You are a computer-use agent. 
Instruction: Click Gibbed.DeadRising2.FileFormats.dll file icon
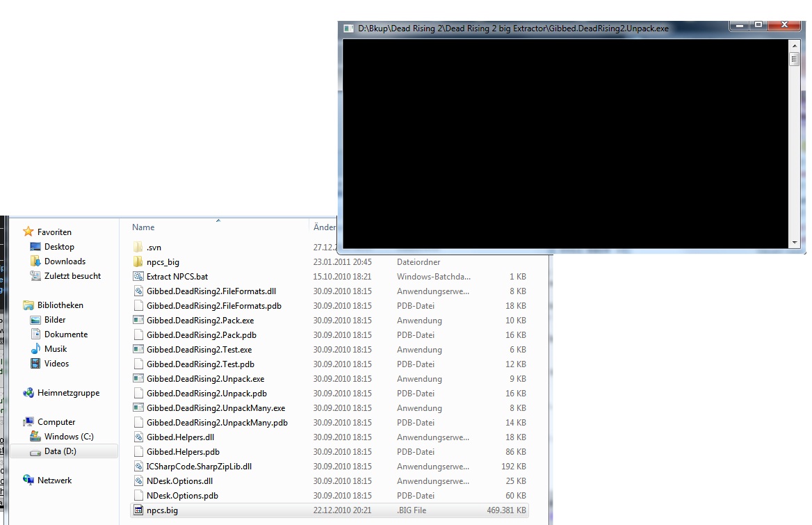(x=138, y=291)
